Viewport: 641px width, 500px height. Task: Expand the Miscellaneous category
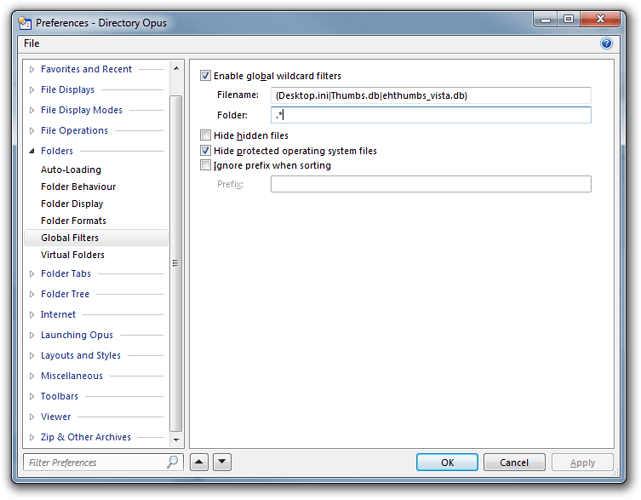[32, 376]
